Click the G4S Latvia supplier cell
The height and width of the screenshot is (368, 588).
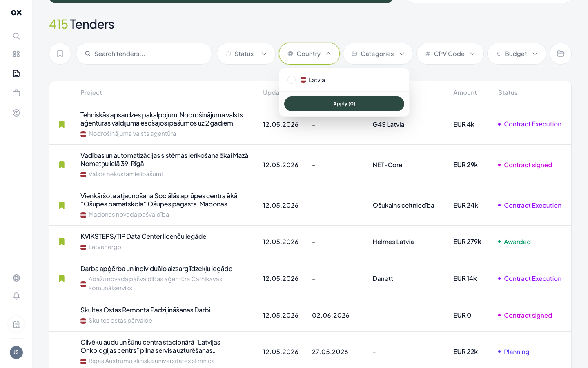click(388, 124)
